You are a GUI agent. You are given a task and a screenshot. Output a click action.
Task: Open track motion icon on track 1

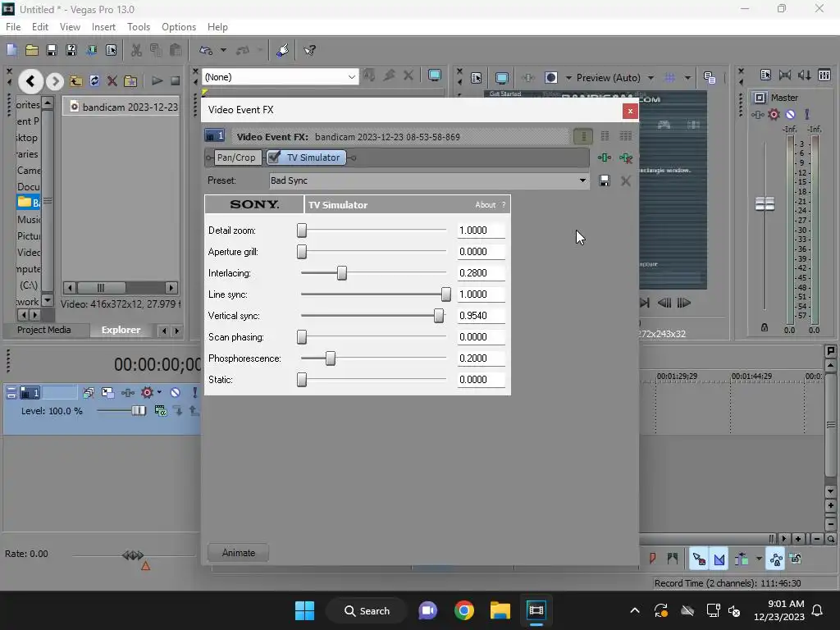pyautogui.click(x=107, y=393)
